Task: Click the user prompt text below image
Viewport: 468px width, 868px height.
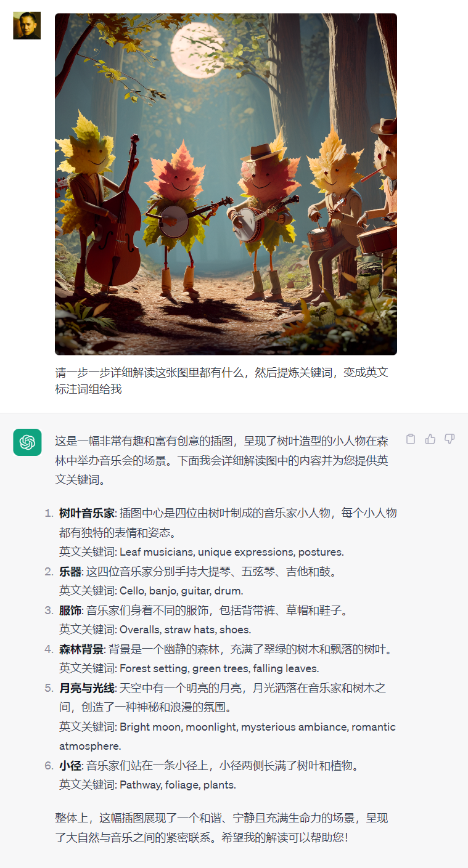Action: tap(221, 381)
